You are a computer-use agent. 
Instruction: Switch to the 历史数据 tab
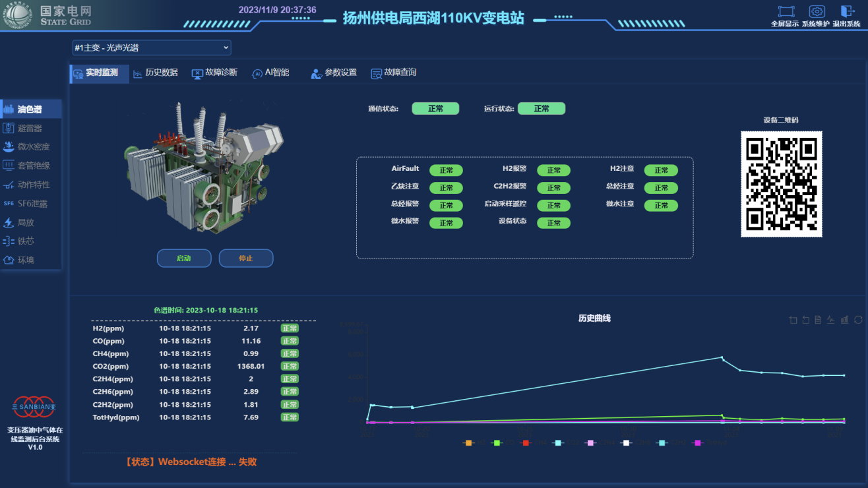(x=156, y=73)
